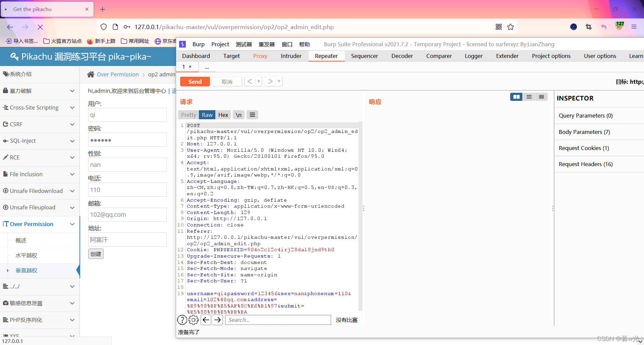Send the repeater request
Image resolution: width=644 pixels, height=345 pixels.
pos(195,82)
